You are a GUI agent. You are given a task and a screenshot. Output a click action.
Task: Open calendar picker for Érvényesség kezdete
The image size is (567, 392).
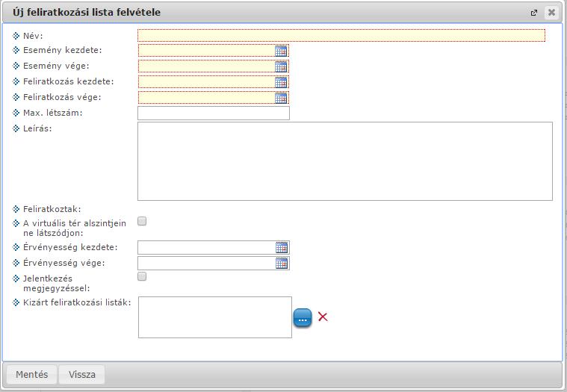[282, 247]
